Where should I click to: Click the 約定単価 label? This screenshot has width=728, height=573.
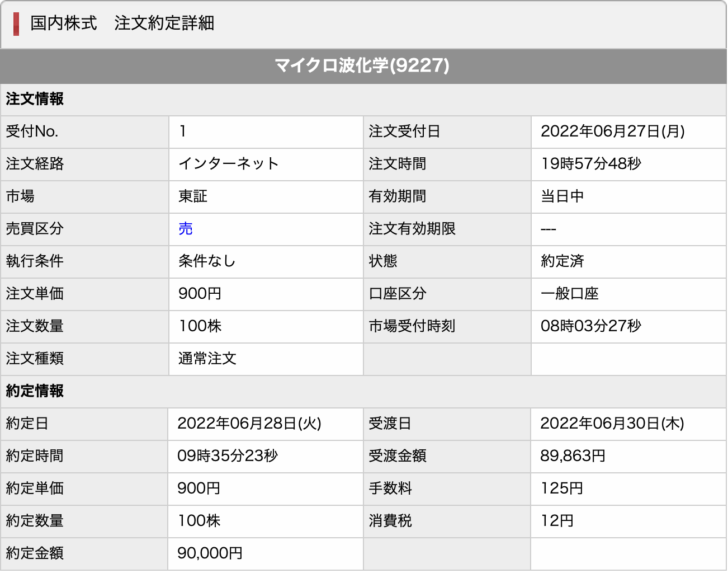click(35, 489)
